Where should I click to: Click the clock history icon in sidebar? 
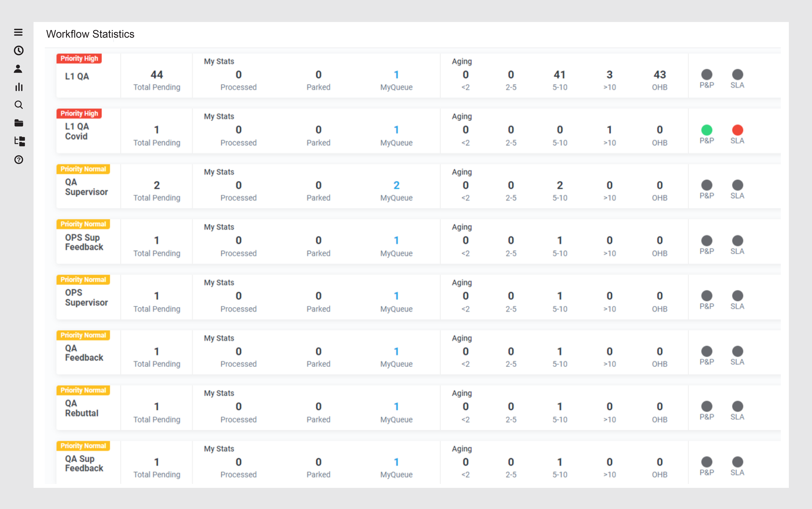19,50
